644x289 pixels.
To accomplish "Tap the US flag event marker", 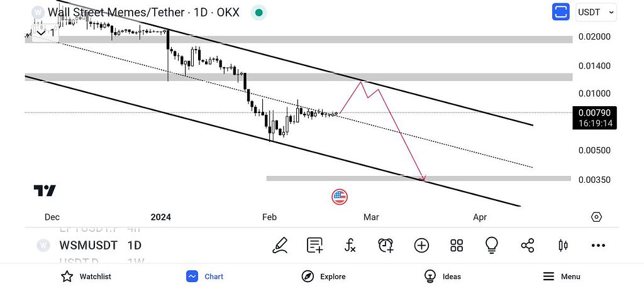I will (340, 197).
